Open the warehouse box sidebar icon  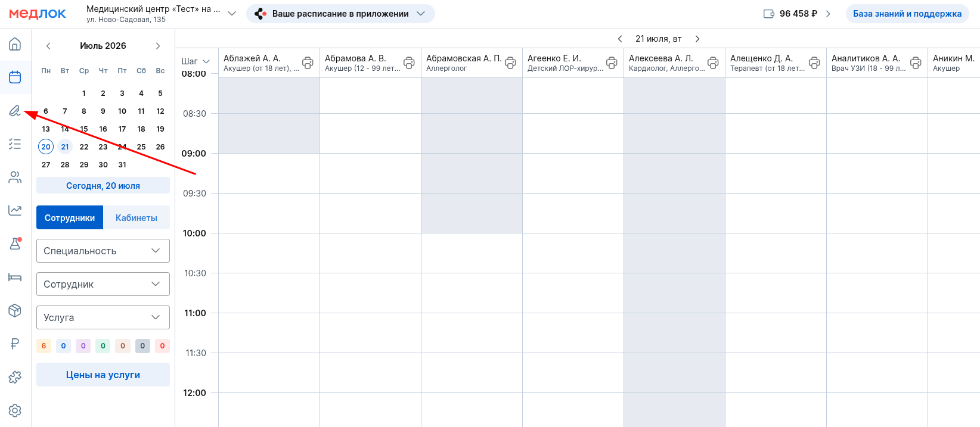coord(15,310)
